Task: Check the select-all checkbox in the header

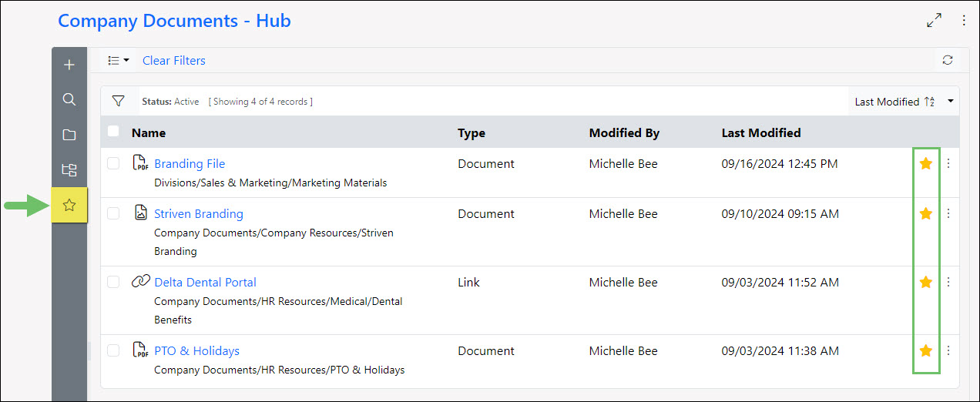Action: (x=114, y=132)
